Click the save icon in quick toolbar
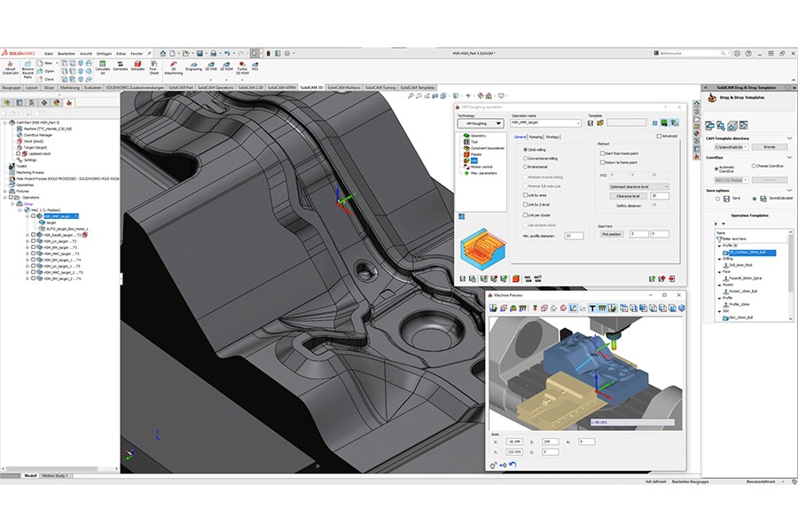The width and height of the screenshot is (798, 532). (199, 53)
